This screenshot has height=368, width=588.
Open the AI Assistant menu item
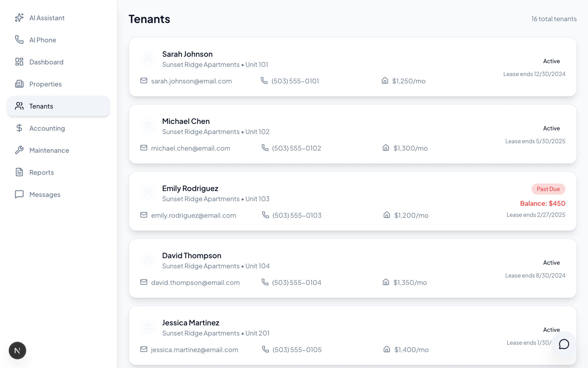[x=58, y=18]
